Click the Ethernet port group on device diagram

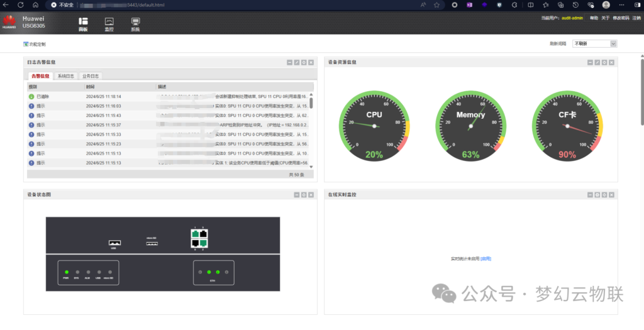coord(199,238)
